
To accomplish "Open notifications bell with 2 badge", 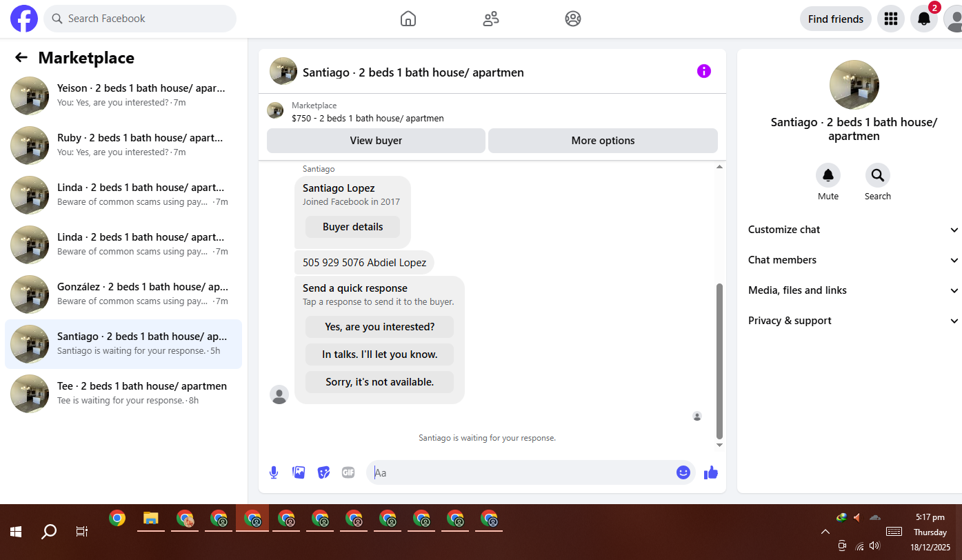I will 924,19.
